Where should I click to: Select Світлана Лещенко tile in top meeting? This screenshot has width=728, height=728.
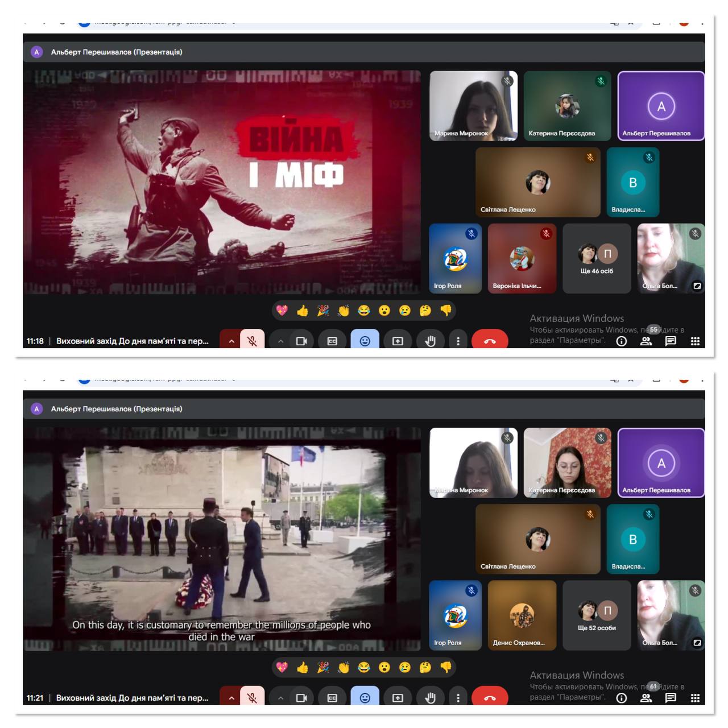pos(537,182)
